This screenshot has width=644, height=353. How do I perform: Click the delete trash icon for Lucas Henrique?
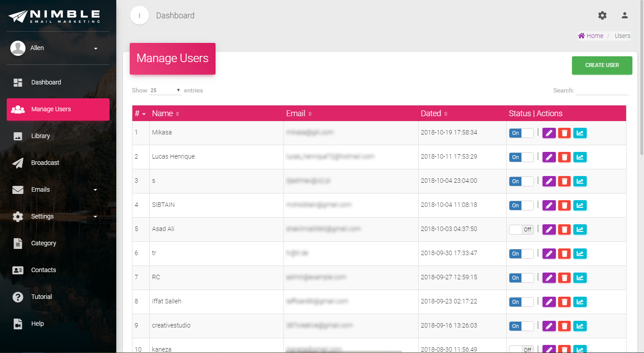[564, 157]
